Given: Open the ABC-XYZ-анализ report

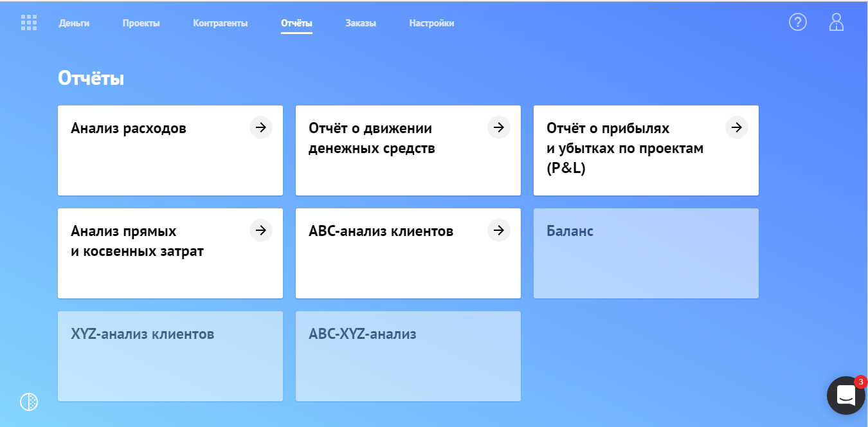Looking at the screenshot, I should click(x=408, y=356).
